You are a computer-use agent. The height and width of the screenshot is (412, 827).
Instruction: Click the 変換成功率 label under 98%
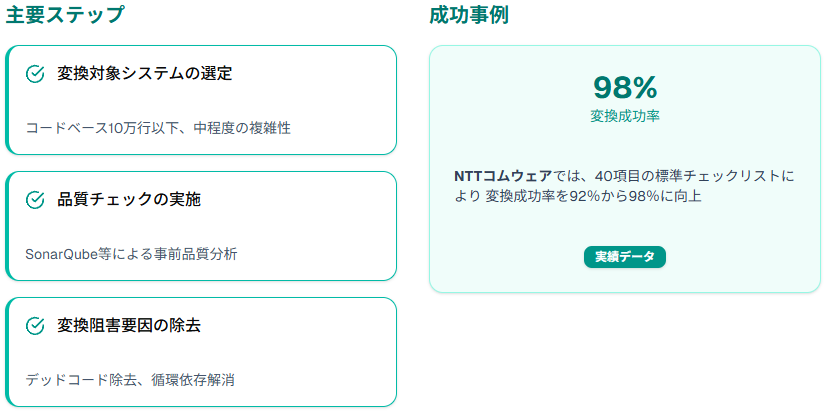[625, 117]
